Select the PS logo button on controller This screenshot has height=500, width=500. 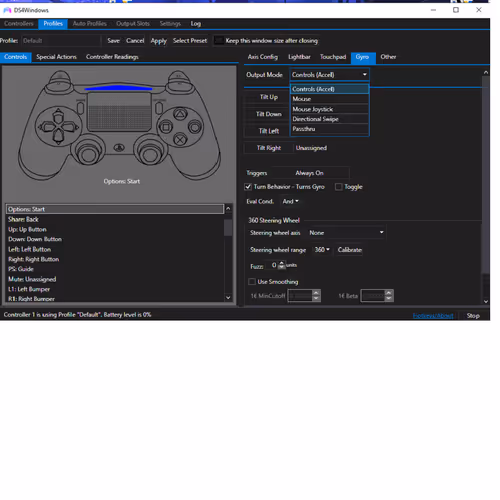(x=119, y=147)
